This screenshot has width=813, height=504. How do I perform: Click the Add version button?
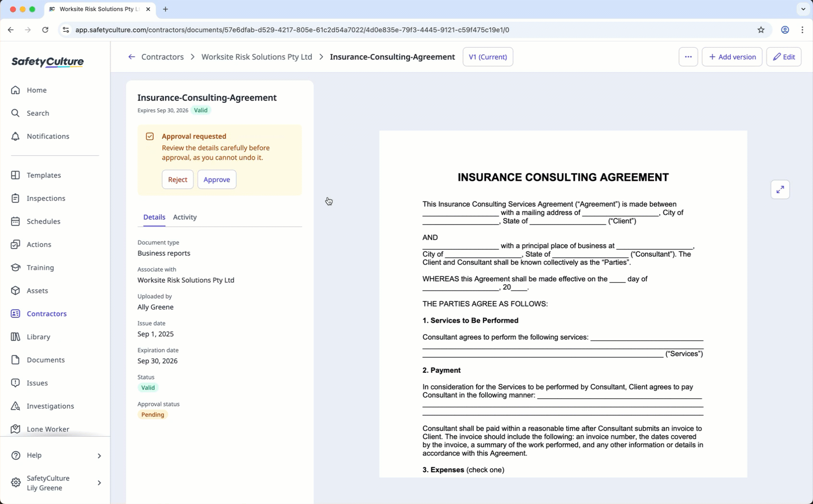pos(732,57)
